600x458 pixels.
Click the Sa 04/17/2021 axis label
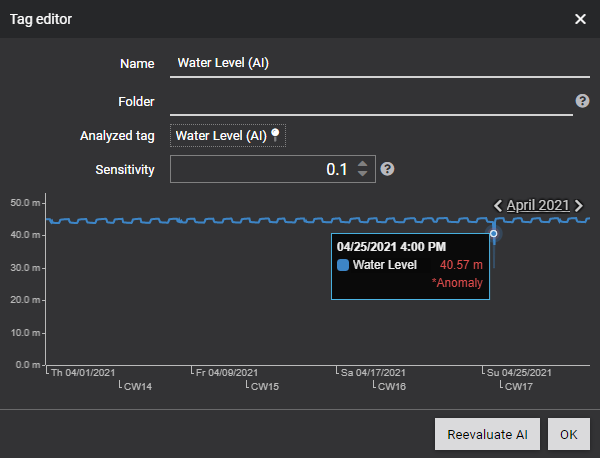point(373,372)
